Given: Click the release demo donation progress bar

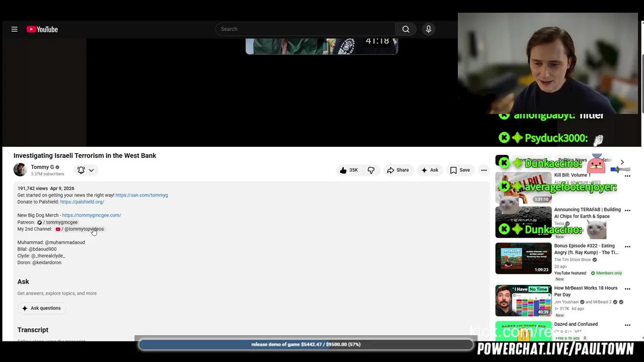Looking at the screenshot, I should (x=306, y=344).
